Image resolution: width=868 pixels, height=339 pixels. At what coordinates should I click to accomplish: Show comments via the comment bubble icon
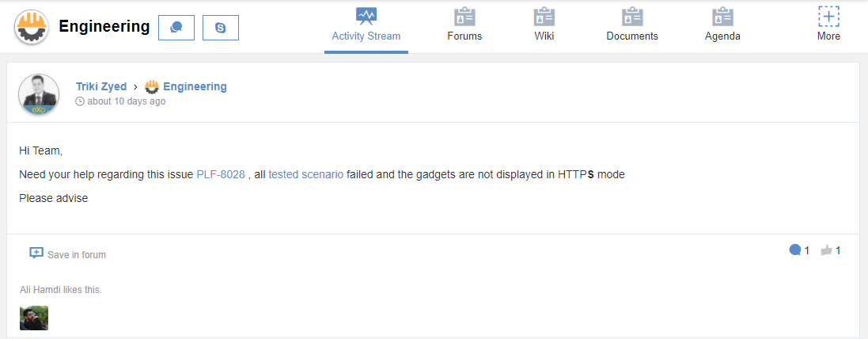coord(795,250)
